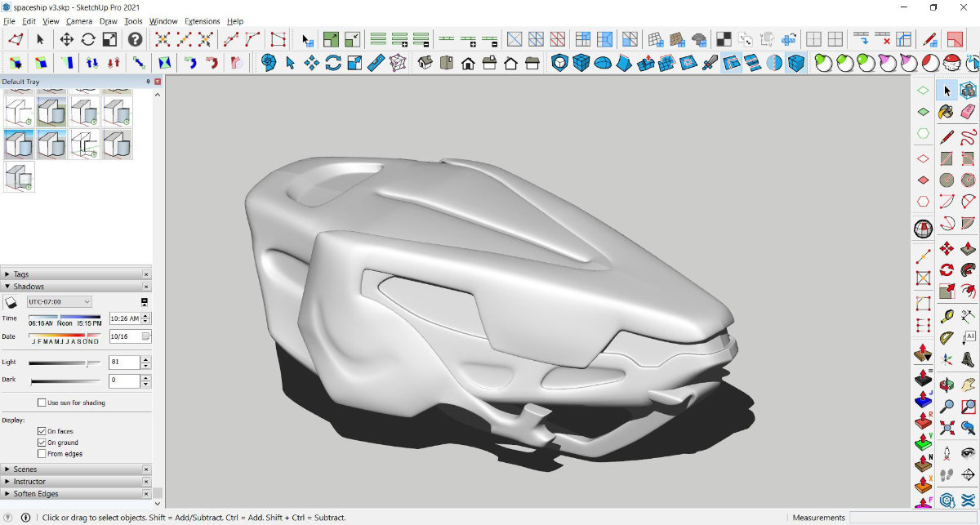Select the Pan hand tool
Image resolution: width=980 pixels, height=525 pixels.
969,384
